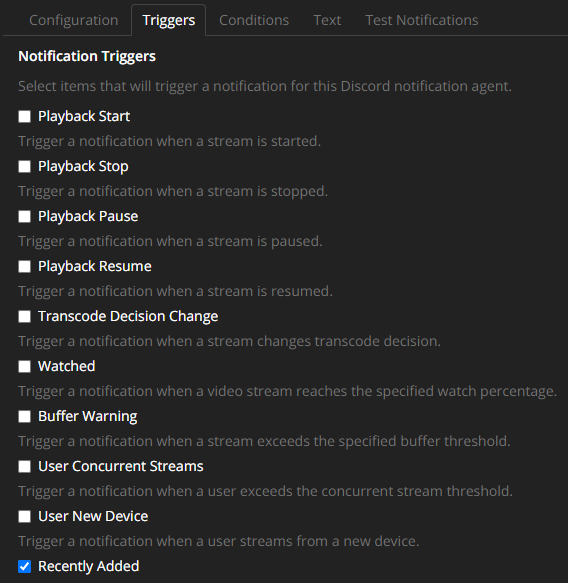The width and height of the screenshot is (568, 583).
Task: Enable Playback Resume notifications
Action: coord(25,266)
